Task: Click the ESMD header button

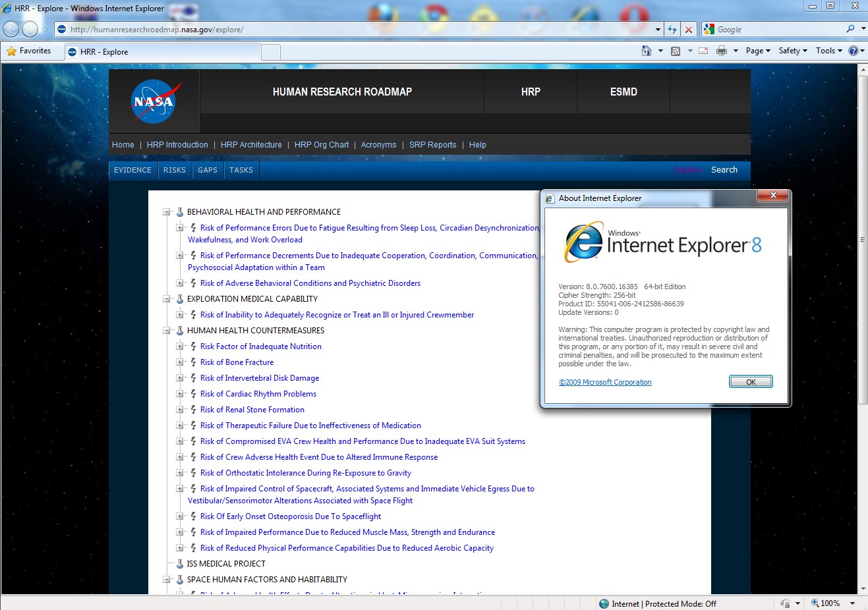Action: click(623, 92)
